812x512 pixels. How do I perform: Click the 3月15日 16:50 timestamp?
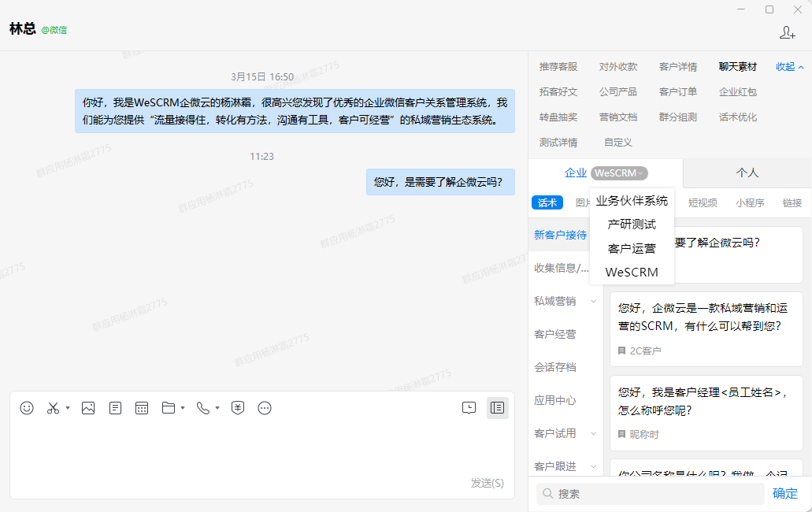coord(262,77)
